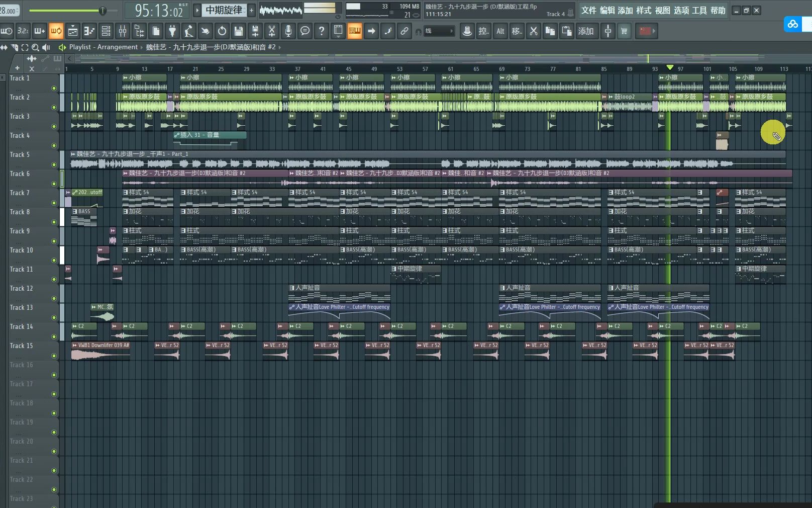Click the arrow left of pattern selector

(x=197, y=10)
